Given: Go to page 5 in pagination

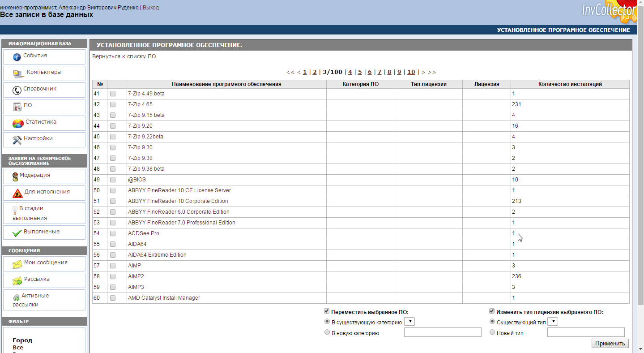Looking at the screenshot, I should 360,72.
